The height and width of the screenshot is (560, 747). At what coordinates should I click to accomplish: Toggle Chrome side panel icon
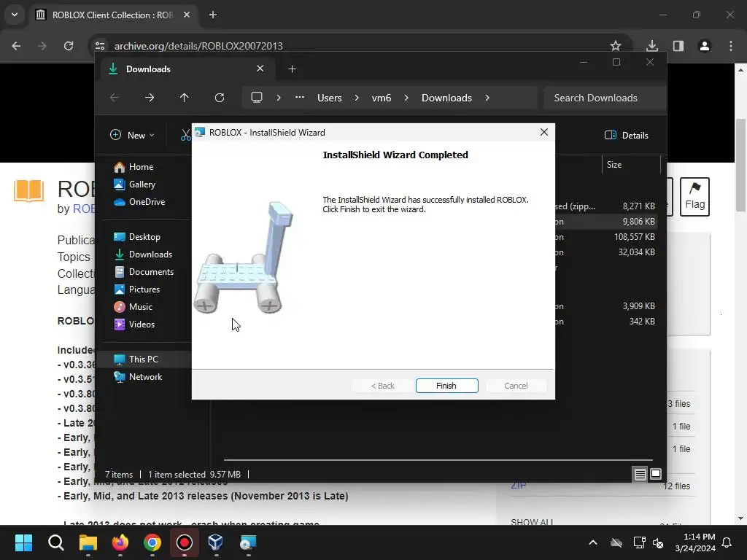click(678, 46)
